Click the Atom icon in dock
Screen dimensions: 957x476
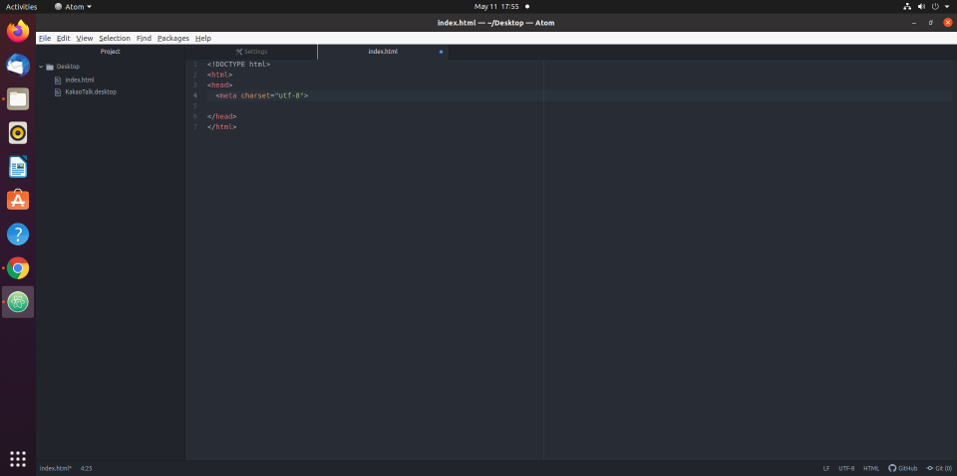click(x=18, y=301)
